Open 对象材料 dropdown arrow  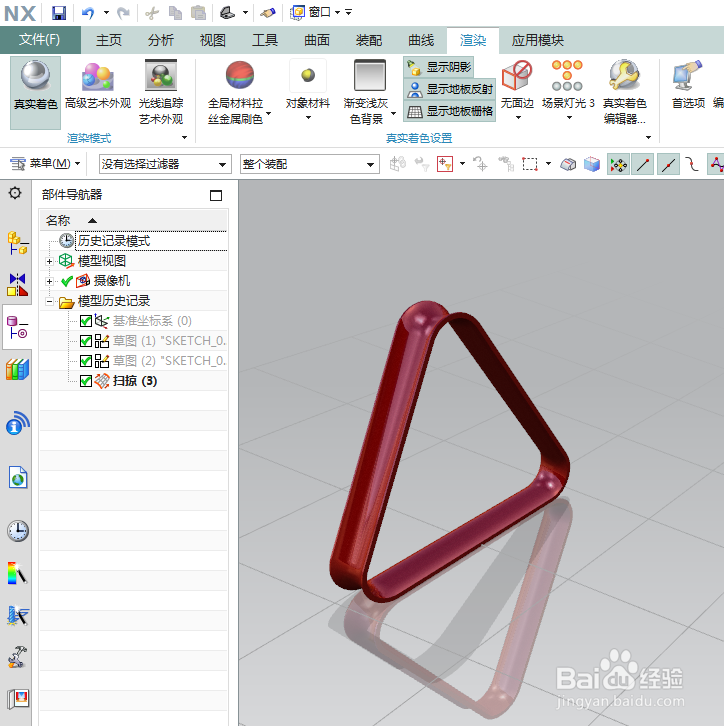[308, 118]
